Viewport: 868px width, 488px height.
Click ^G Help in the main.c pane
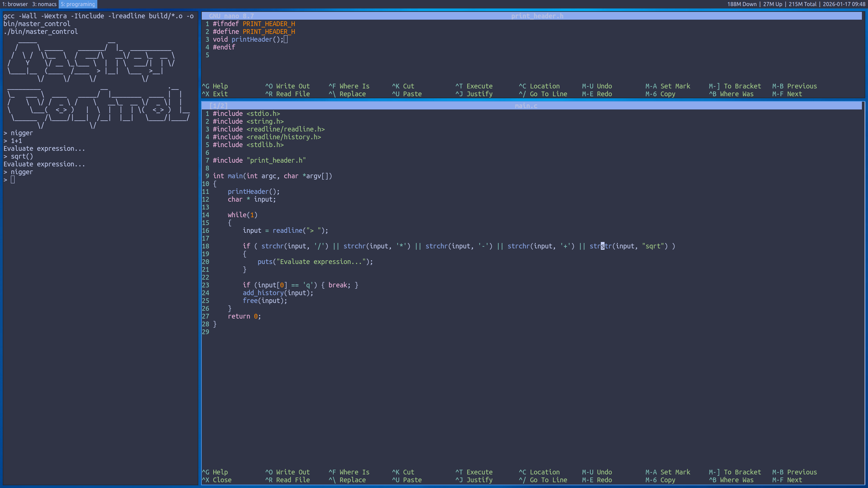215,472
